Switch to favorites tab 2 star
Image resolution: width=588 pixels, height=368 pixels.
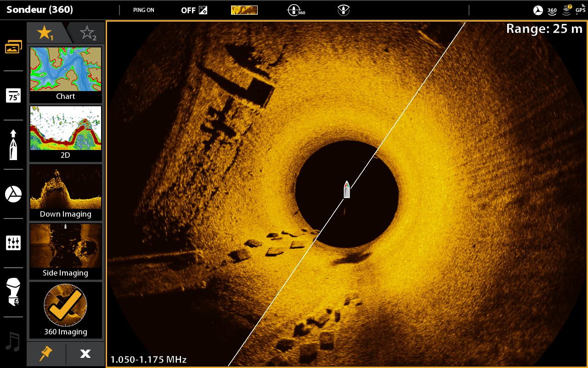click(x=87, y=33)
